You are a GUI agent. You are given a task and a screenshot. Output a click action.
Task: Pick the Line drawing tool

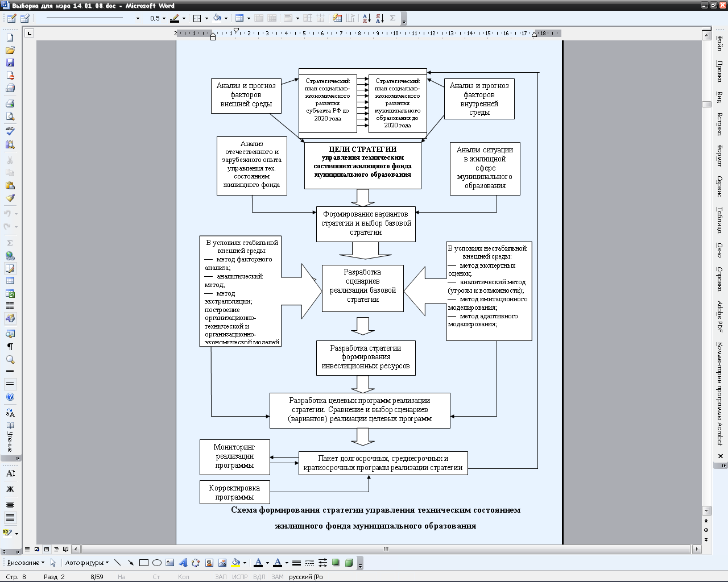117,563
